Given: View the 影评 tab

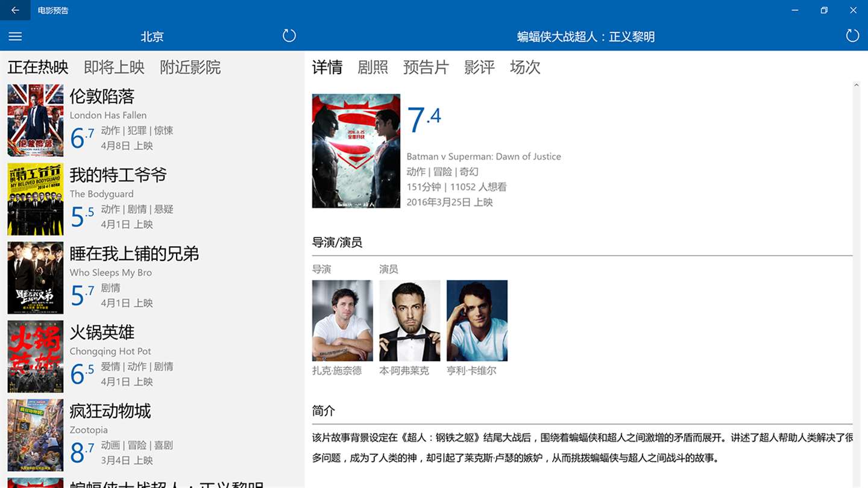Looking at the screenshot, I should click(x=479, y=67).
